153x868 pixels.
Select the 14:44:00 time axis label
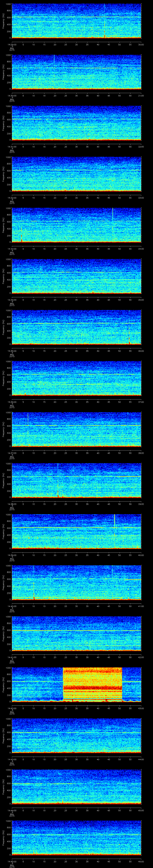click(x=12, y=810)
